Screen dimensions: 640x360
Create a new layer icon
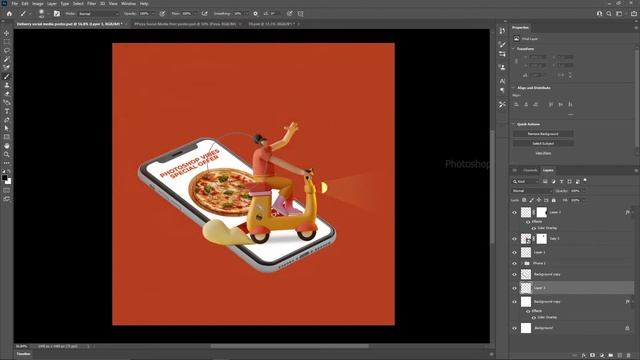[x=620, y=356]
